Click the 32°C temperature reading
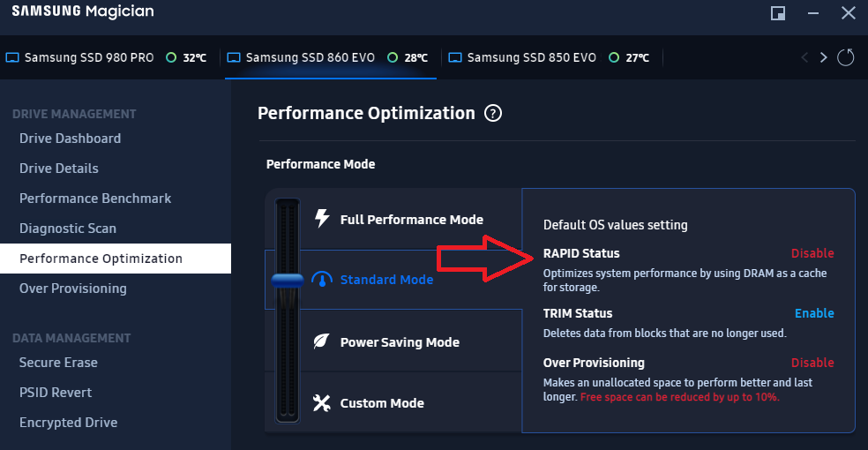868x450 pixels. pyautogui.click(x=195, y=57)
